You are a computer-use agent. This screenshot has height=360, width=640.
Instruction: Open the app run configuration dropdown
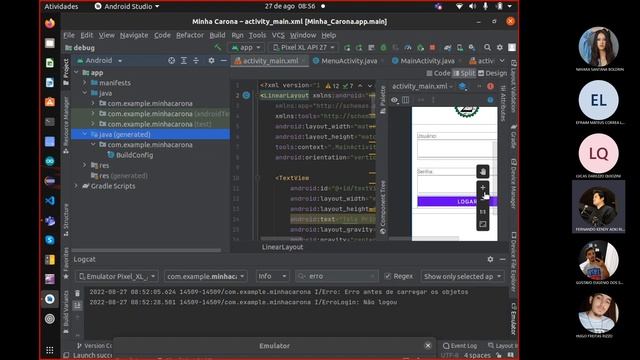click(246, 48)
